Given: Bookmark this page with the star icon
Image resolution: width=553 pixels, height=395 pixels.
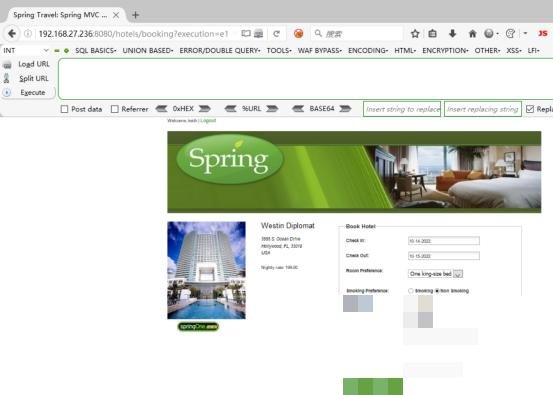Looking at the screenshot, I should coord(415,34).
